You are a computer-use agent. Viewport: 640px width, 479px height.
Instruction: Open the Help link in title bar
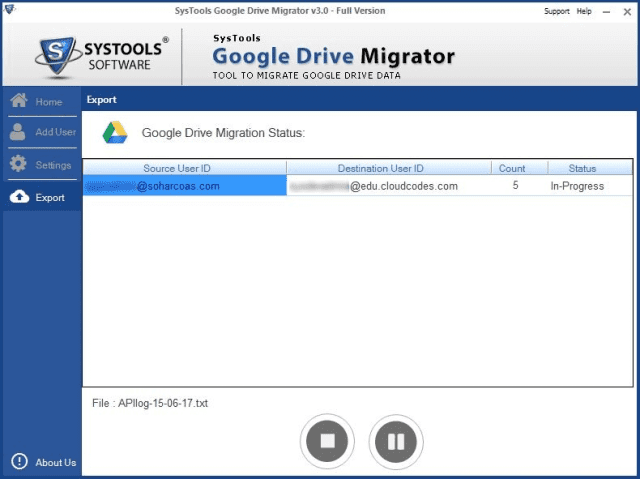(x=584, y=11)
